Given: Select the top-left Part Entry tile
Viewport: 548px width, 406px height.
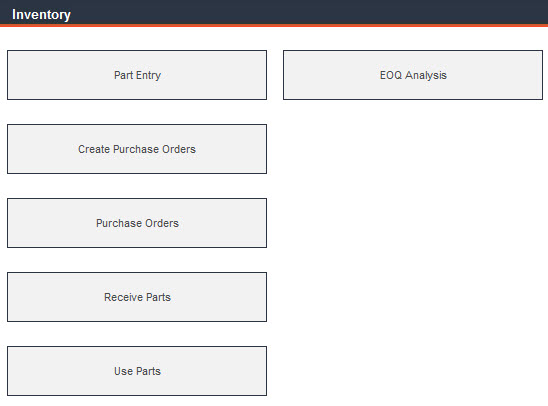Looking at the screenshot, I should coord(137,75).
